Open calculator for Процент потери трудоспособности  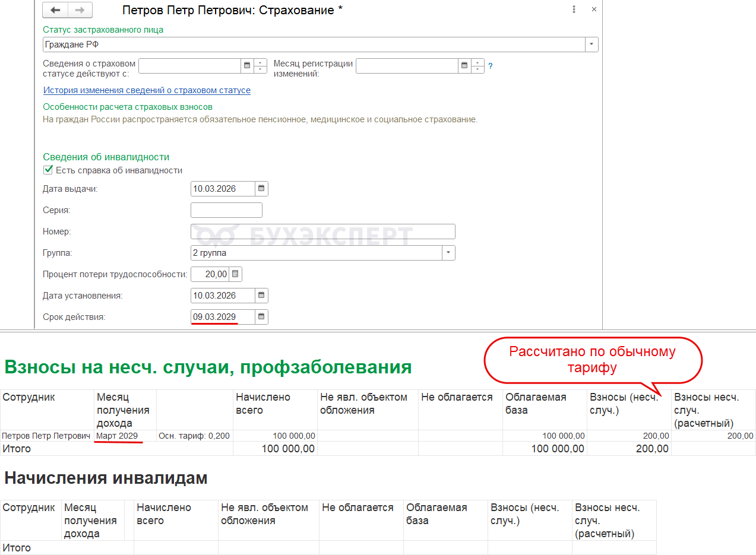click(236, 274)
